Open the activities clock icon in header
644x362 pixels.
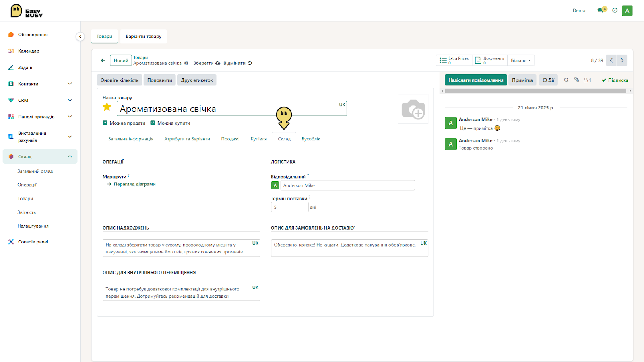[x=615, y=10]
